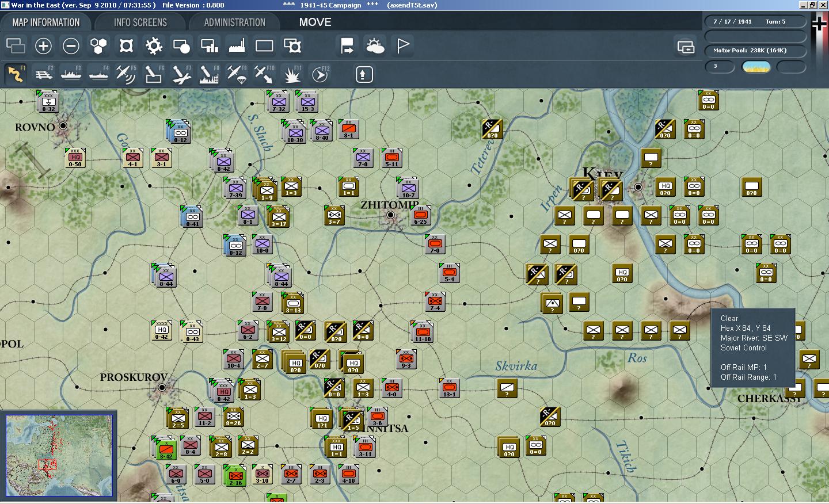Screen dimensions: 829x504
Task: Select the 9-3 unit counter
Action: click(x=406, y=359)
